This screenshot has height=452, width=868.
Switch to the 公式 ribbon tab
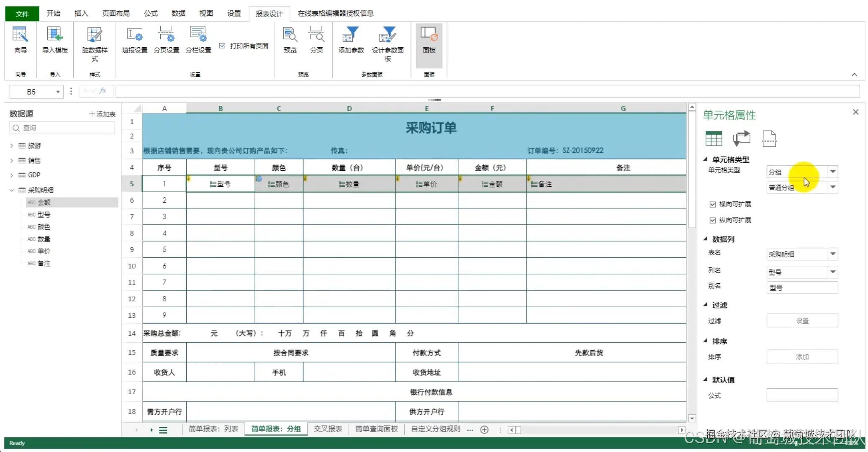[151, 13]
